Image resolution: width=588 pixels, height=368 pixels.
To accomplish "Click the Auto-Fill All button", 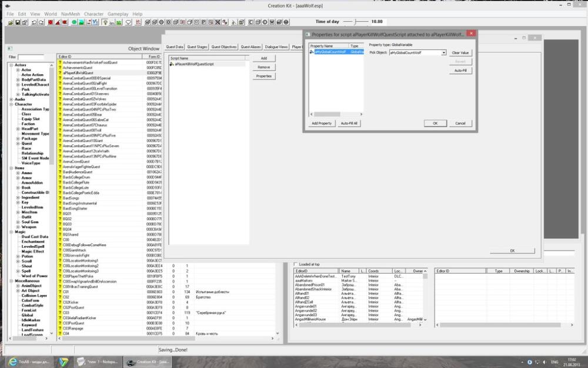I will click(349, 123).
